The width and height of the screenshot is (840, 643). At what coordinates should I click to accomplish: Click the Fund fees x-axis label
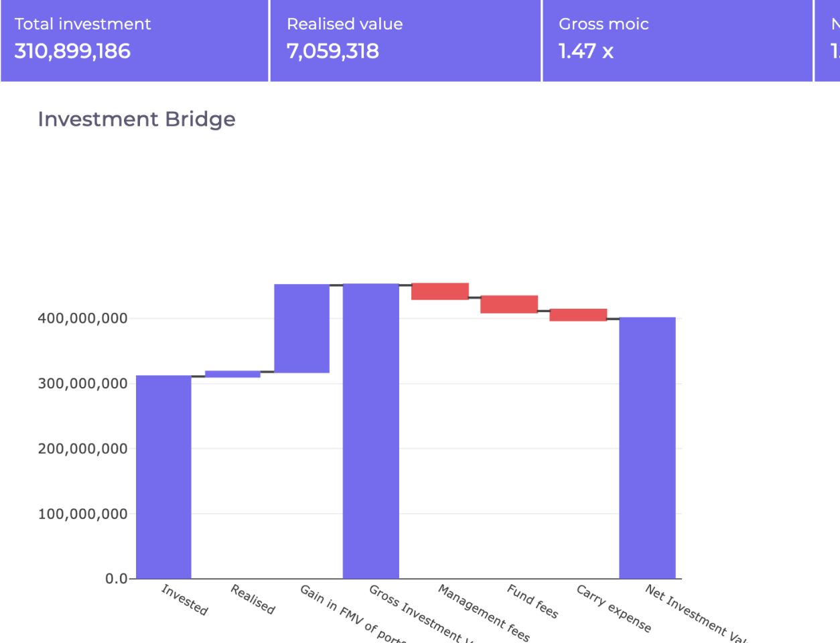pyautogui.click(x=533, y=601)
